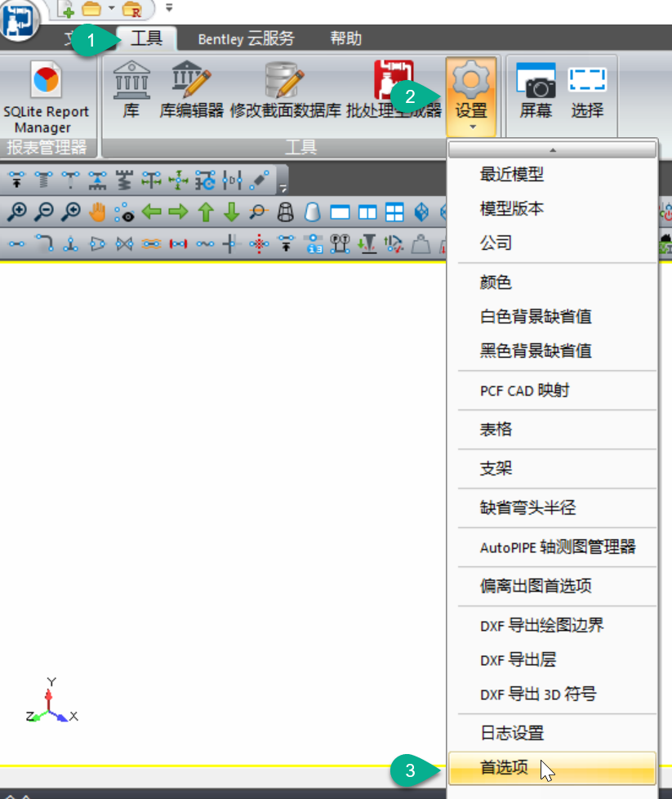This screenshot has height=799, width=672.
Task: Open the 工具 ribbon tab
Action: point(147,38)
